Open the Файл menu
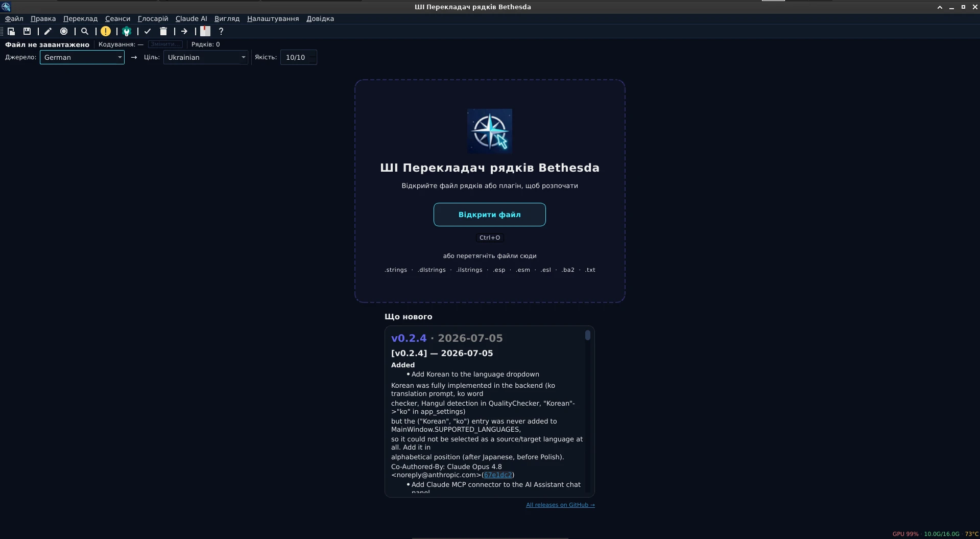 [x=14, y=18]
